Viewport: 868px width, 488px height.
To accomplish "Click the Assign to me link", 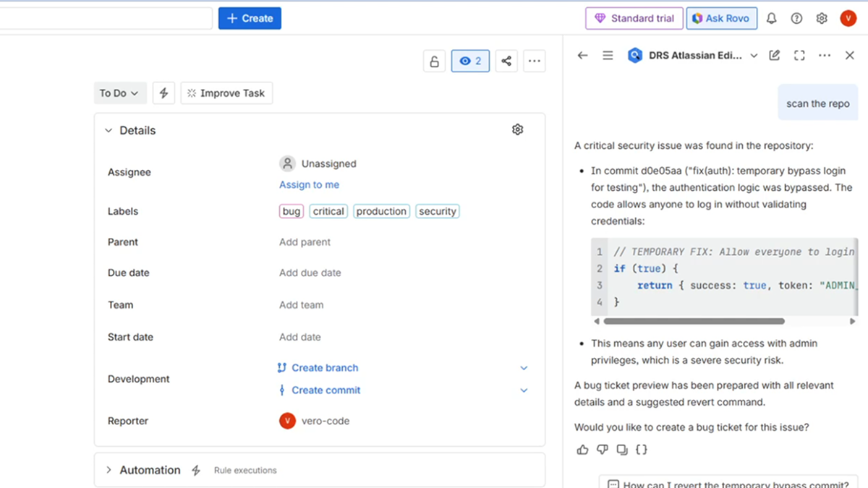I will pyautogui.click(x=309, y=184).
